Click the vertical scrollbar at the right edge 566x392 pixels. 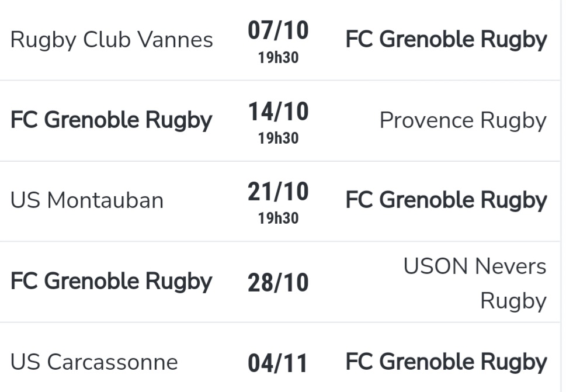click(563, 196)
